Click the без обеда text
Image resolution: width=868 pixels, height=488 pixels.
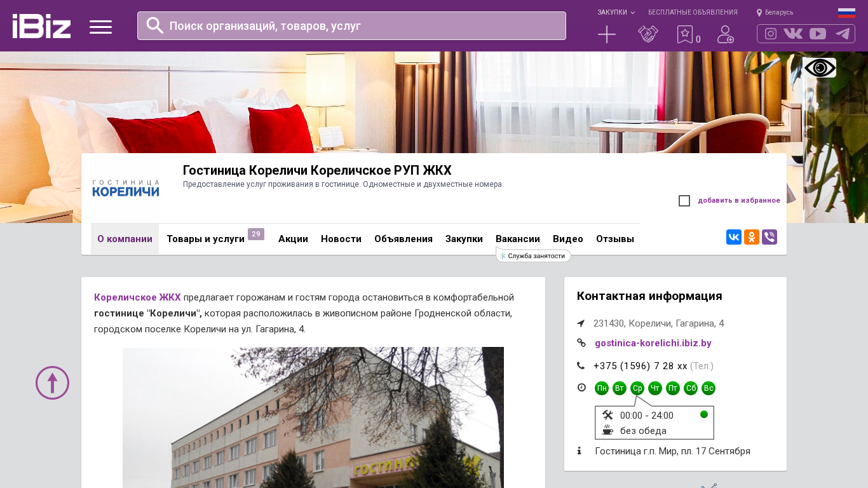click(643, 431)
